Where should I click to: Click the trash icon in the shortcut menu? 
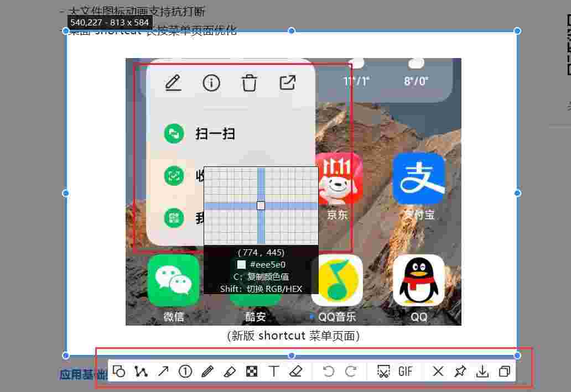click(250, 83)
